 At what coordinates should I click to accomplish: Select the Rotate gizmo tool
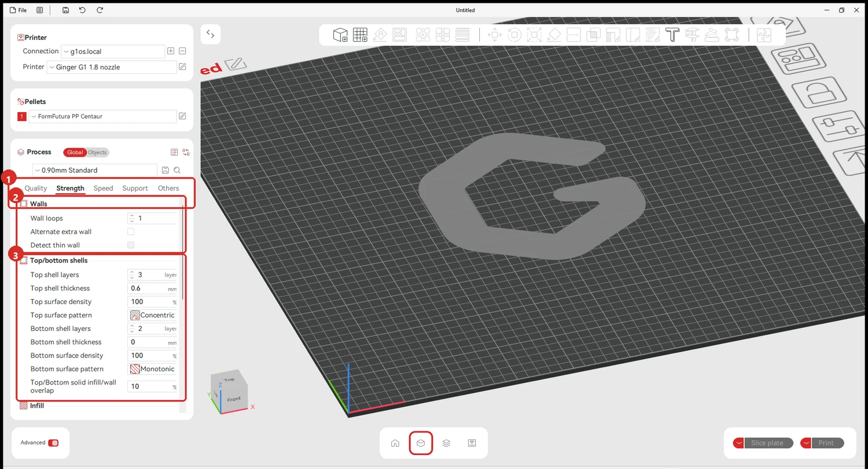514,35
